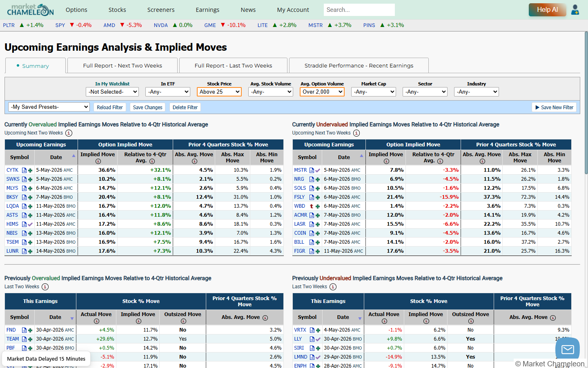The image size is (588, 368).
Task: Click into the Search input field
Action: pos(359,10)
